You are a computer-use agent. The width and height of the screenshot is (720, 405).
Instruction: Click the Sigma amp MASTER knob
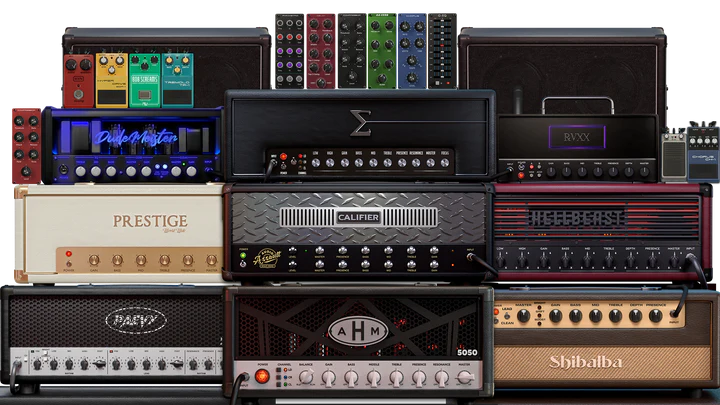[x=430, y=163]
